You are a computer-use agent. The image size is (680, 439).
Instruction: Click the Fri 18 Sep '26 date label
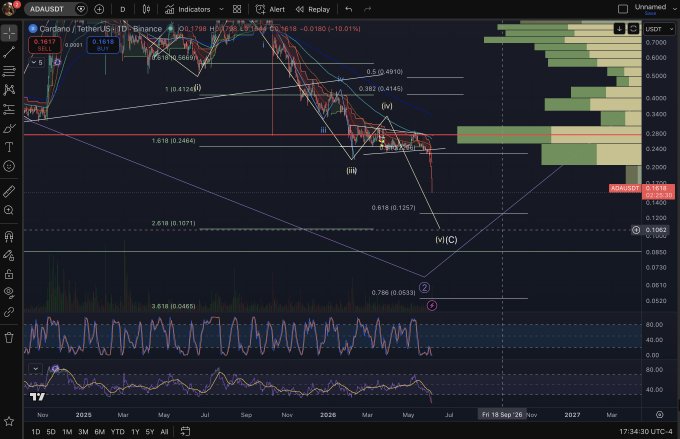click(x=502, y=415)
